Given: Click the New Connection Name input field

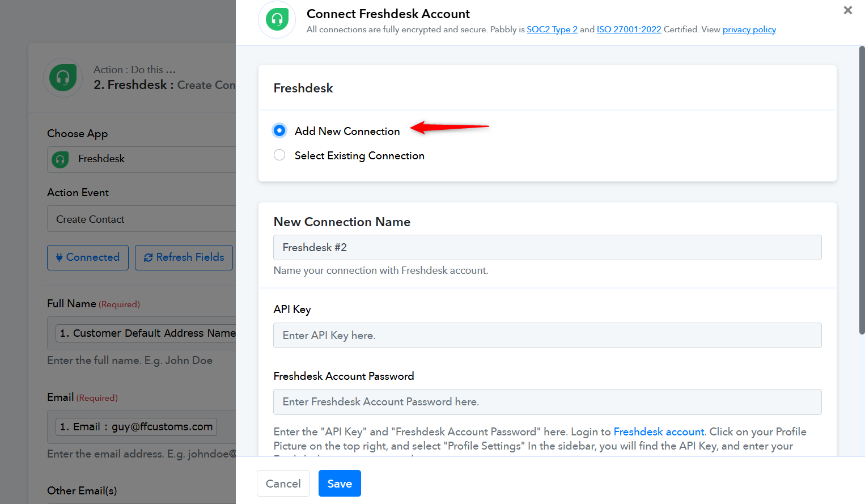Looking at the screenshot, I should (548, 247).
